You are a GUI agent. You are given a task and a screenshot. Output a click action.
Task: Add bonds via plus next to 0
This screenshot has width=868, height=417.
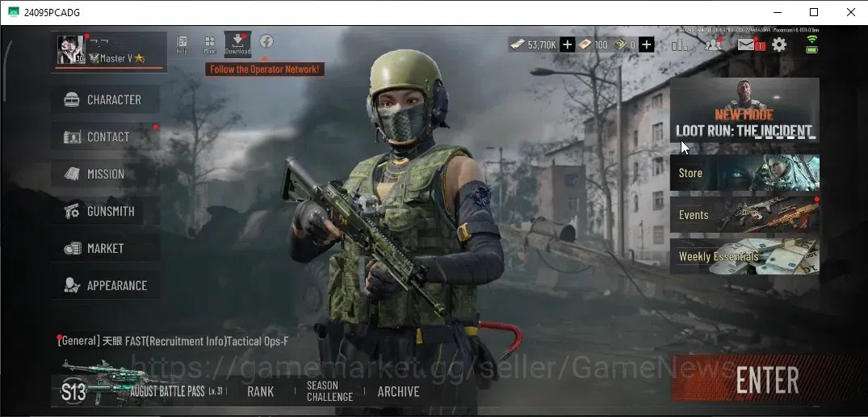(647, 45)
